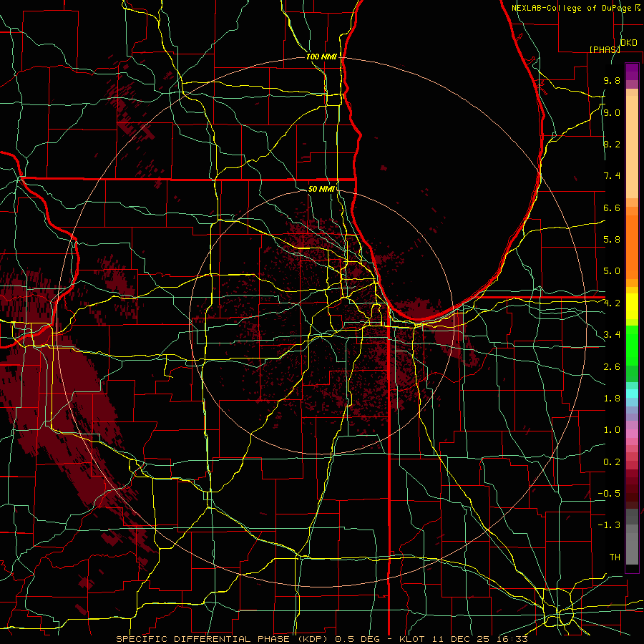Pick the cyan segment of the color bar
This screenshot has height=644, width=644.
632,394
